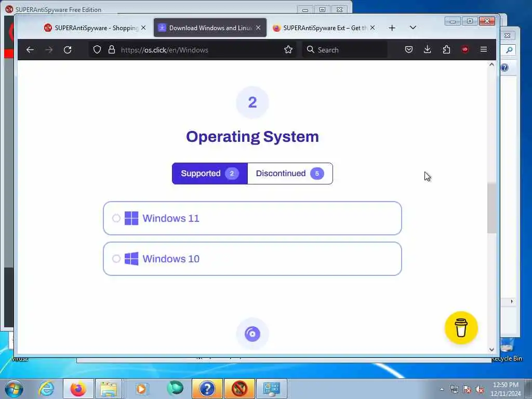Click the browser Search box
Screen dimensions: 532x399
345,50
